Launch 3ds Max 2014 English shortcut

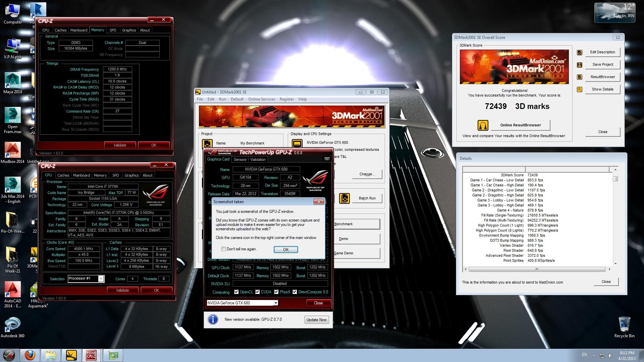pos(13,190)
